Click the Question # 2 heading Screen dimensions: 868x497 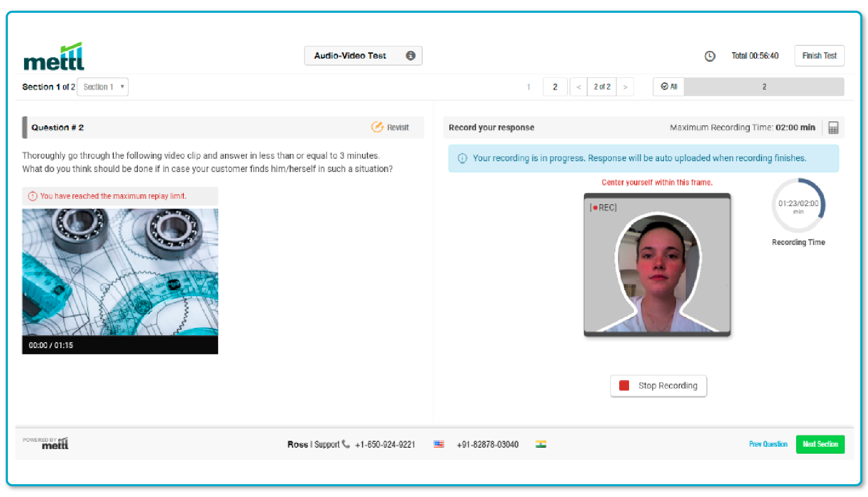(x=58, y=128)
